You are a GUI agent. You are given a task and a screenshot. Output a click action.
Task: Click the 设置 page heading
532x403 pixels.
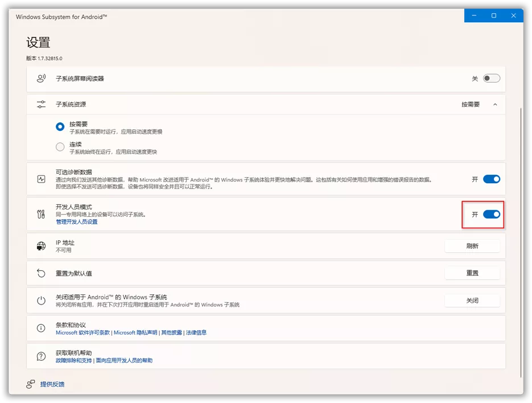tap(38, 43)
